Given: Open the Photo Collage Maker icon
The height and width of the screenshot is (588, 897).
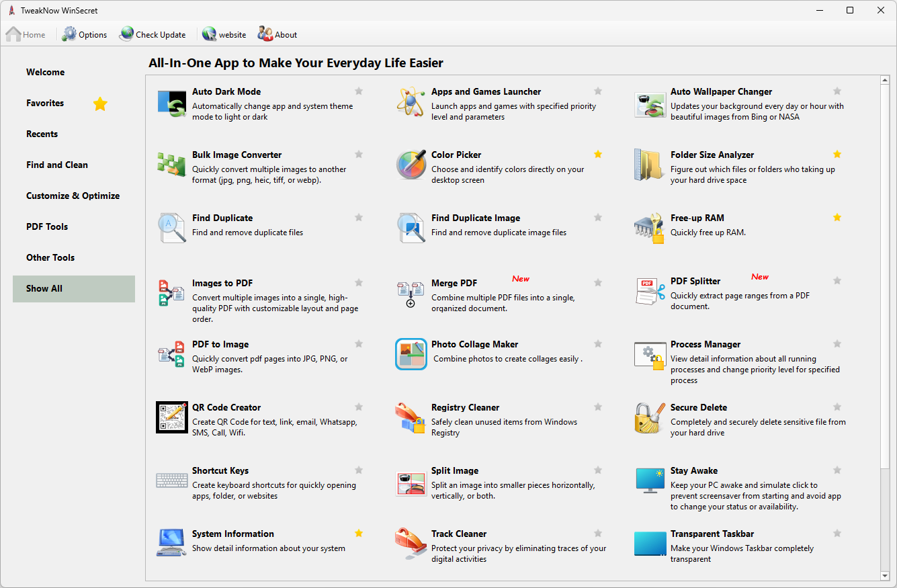Looking at the screenshot, I should 411,354.
